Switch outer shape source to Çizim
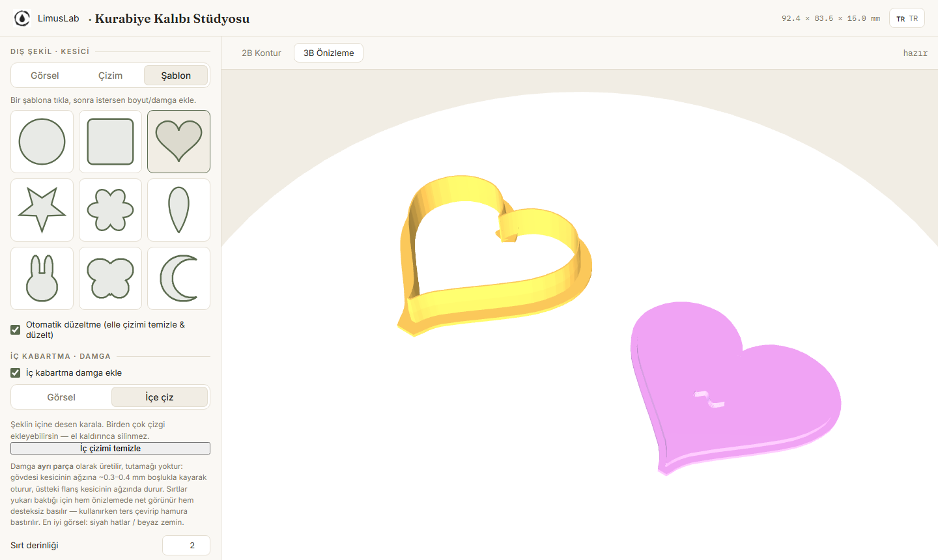The image size is (938, 560). 111,76
